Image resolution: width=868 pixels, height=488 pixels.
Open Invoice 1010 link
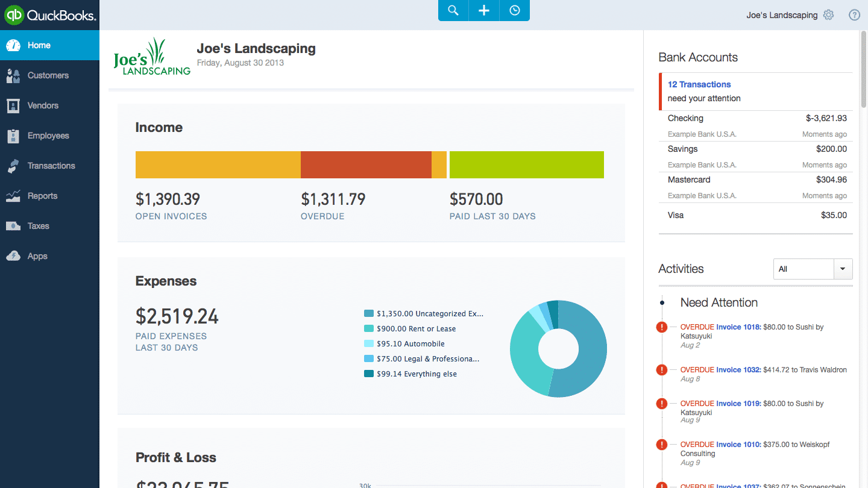[x=738, y=445]
